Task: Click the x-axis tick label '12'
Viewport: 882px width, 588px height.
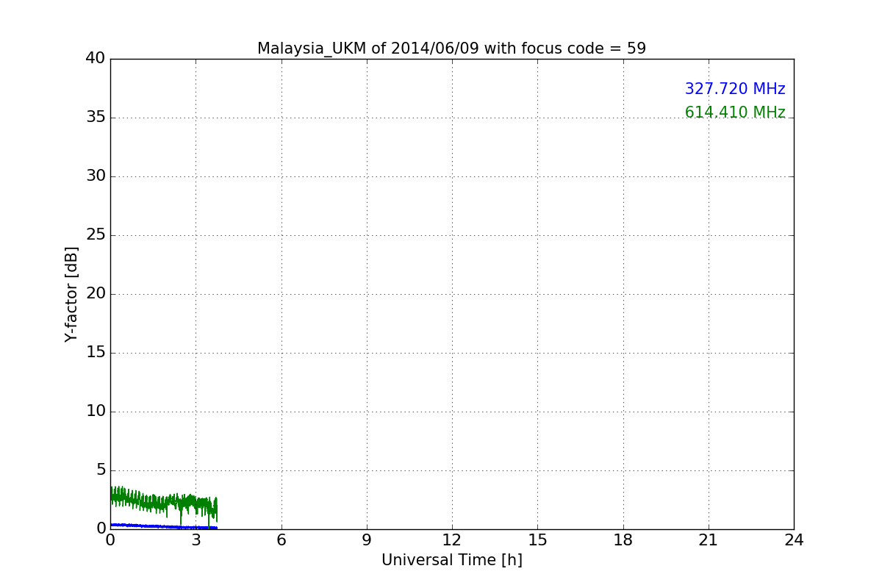Action: tap(452, 540)
